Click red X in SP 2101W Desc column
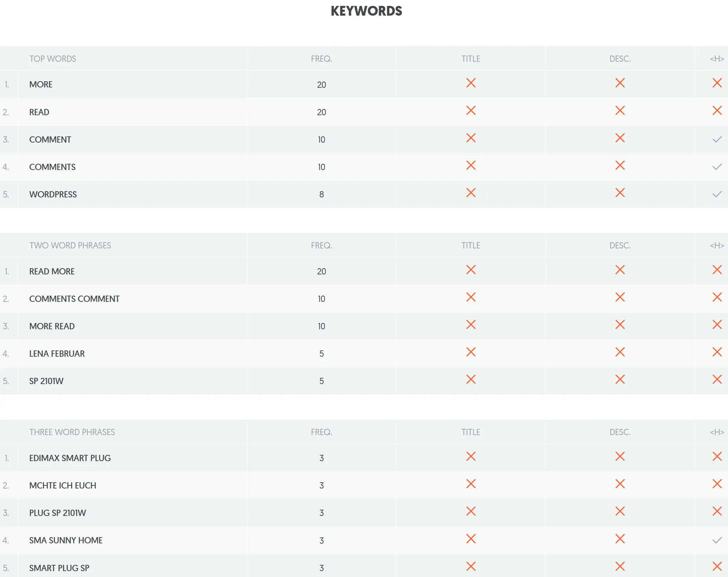 click(x=620, y=379)
